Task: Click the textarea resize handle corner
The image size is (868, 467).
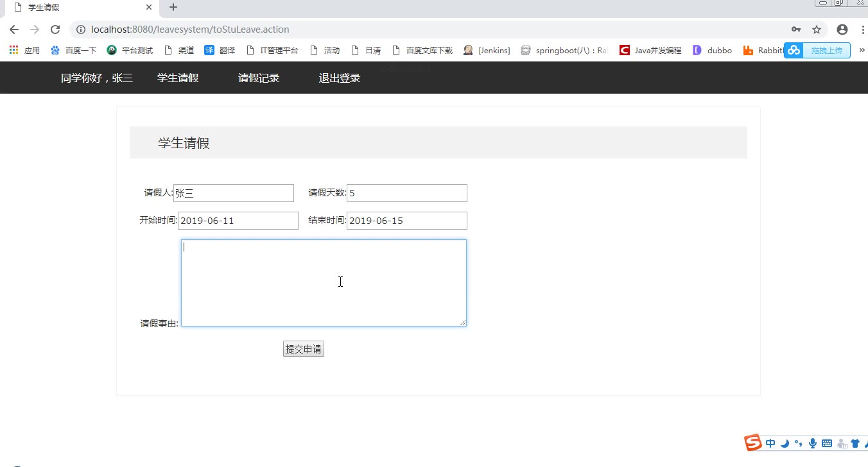Action: click(462, 322)
